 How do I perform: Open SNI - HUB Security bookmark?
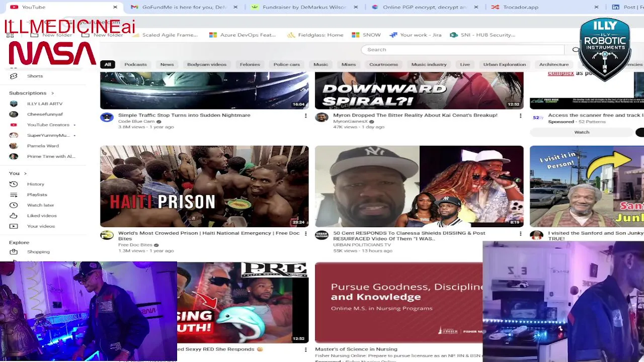(x=482, y=35)
